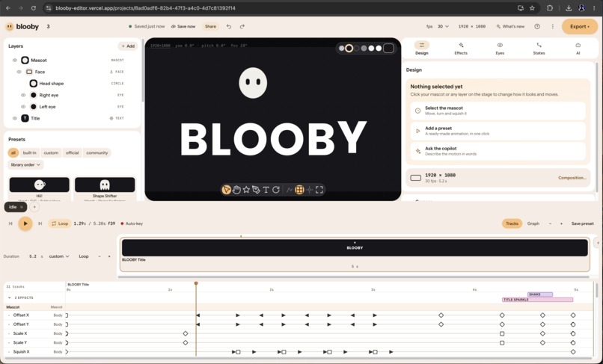Open the library order dropdown
This screenshot has width=603, height=364.
coord(25,165)
